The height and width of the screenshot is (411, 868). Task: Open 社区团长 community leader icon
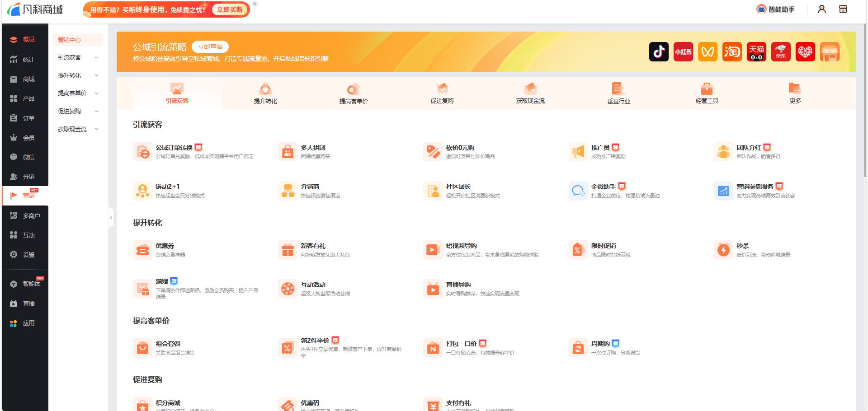click(x=433, y=191)
